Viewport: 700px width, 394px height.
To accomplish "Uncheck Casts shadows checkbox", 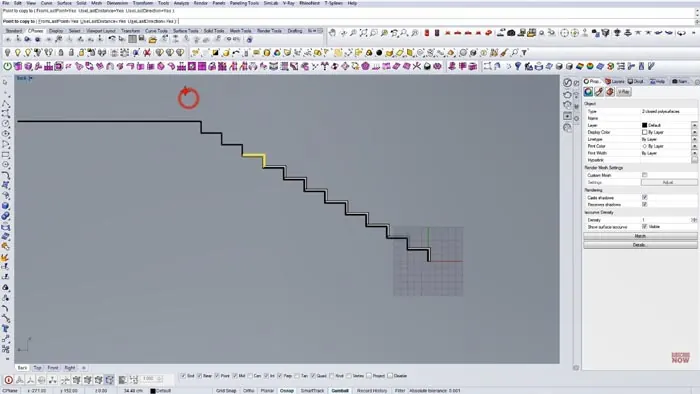I will pyautogui.click(x=645, y=197).
